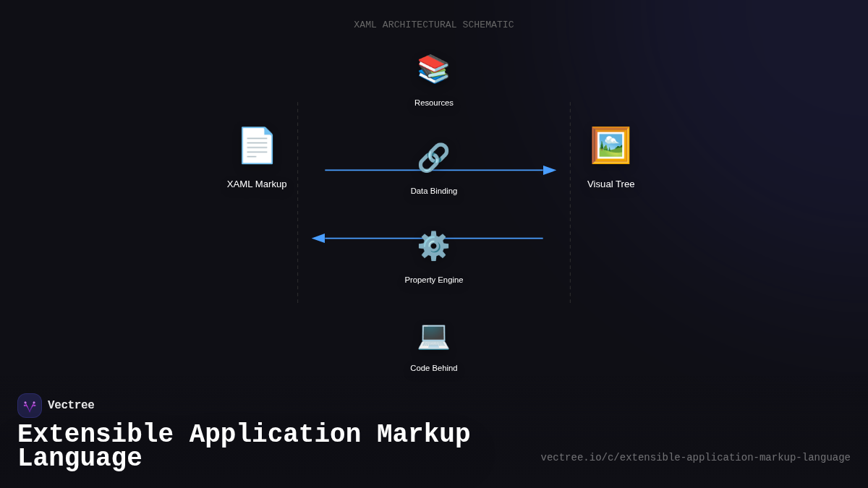The height and width of the screenshot is (488, 868).
Task: Click the Code Behind caption text
Action: tap(434, 368)
